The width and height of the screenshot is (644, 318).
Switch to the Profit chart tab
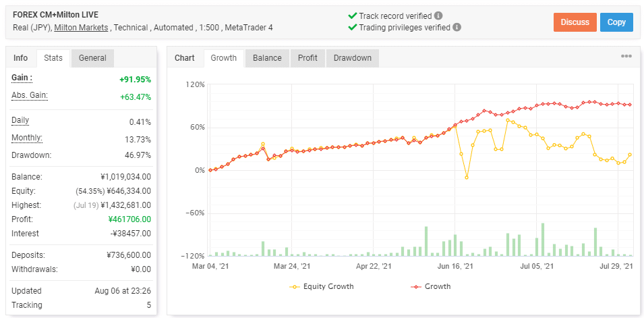pos(308,58)
